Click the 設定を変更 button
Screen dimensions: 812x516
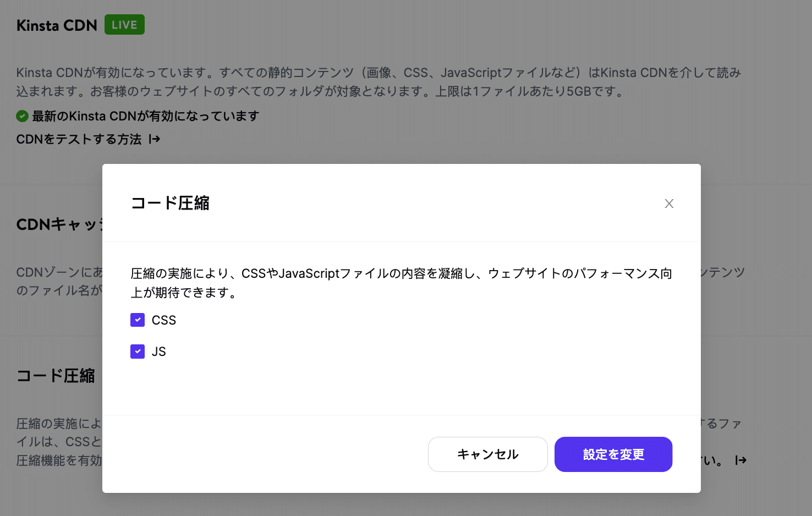coord(613,454)
